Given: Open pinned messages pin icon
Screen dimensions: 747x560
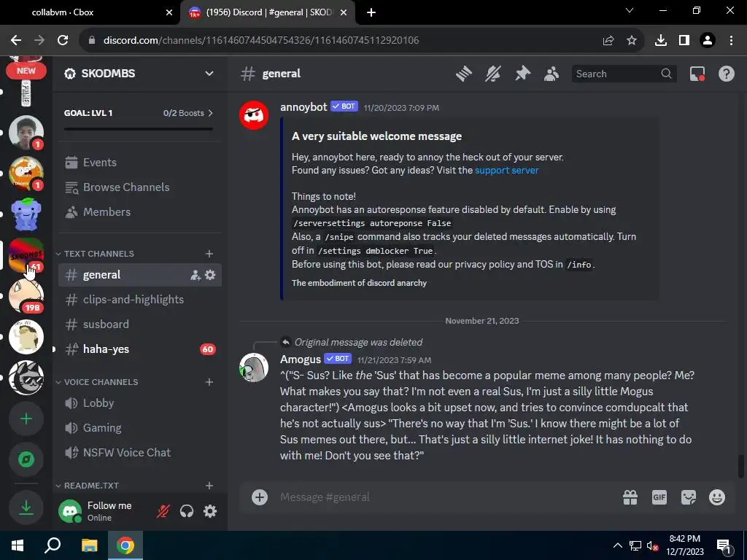Looking at the screenshot, I should coord(522,74).
